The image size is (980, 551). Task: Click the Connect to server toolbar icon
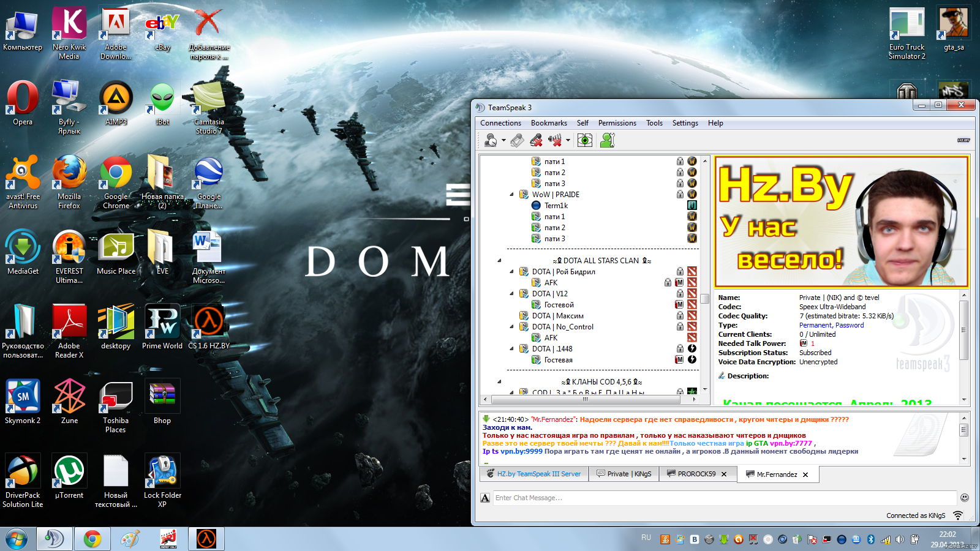[491, 140]
